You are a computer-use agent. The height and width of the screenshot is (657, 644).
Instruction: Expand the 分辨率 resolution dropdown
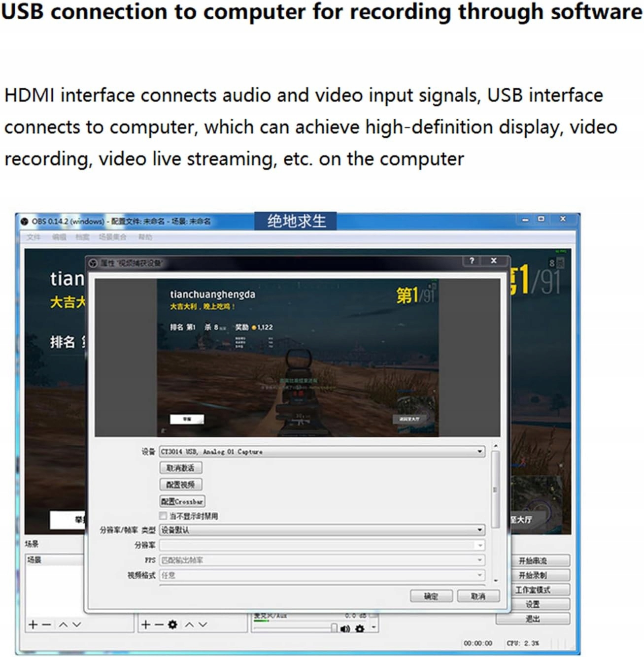[x=322, y=545]
